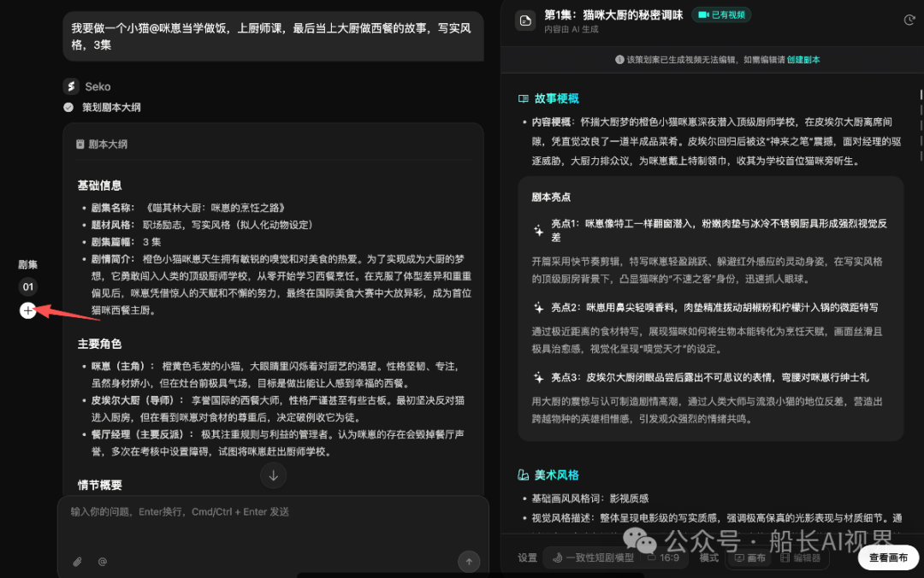
Task: Click the refresh icon at top right
Action: click(x=909, y=21)
